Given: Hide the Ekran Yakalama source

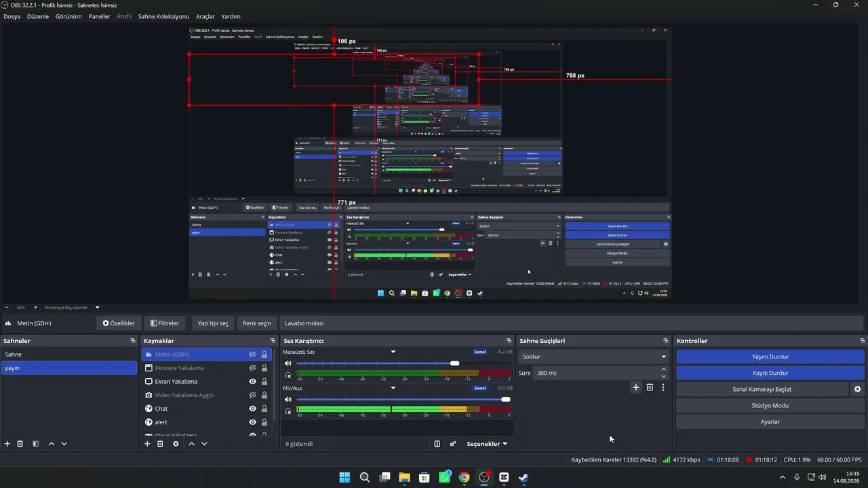Looking at the screenshot, I should tap(252, 382).
